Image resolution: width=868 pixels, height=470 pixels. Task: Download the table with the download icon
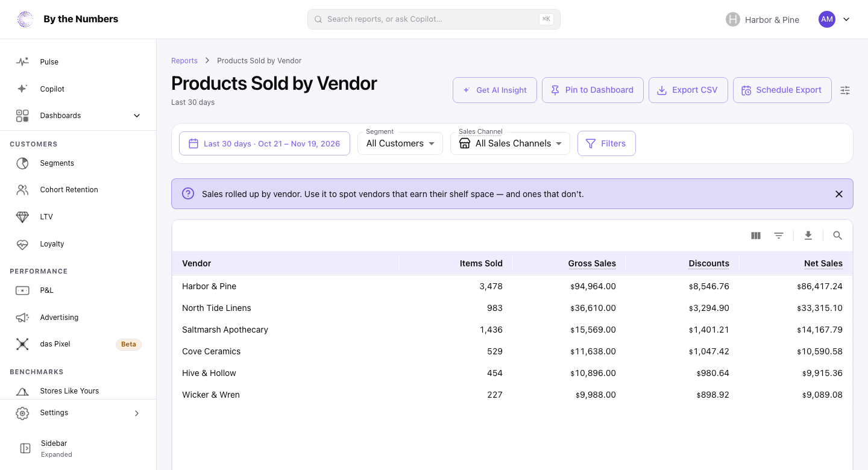pyautogui.click(x=808, y=236)
